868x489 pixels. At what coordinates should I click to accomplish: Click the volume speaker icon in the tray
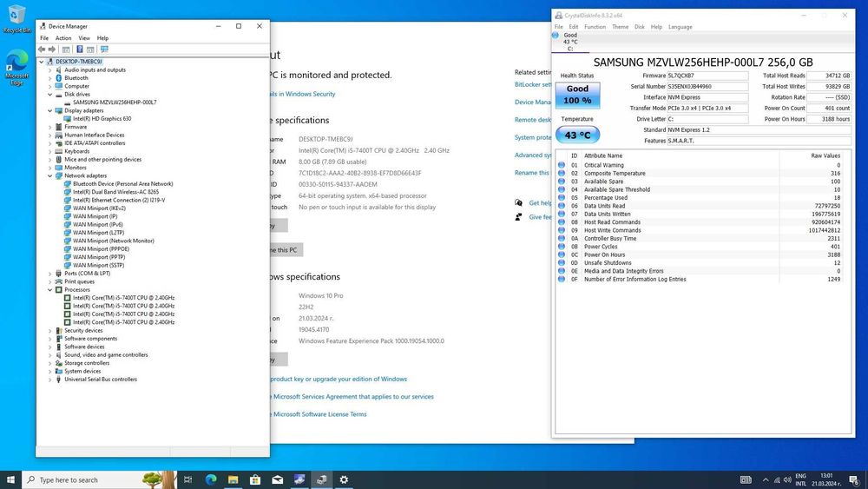[x=787, y=480]
